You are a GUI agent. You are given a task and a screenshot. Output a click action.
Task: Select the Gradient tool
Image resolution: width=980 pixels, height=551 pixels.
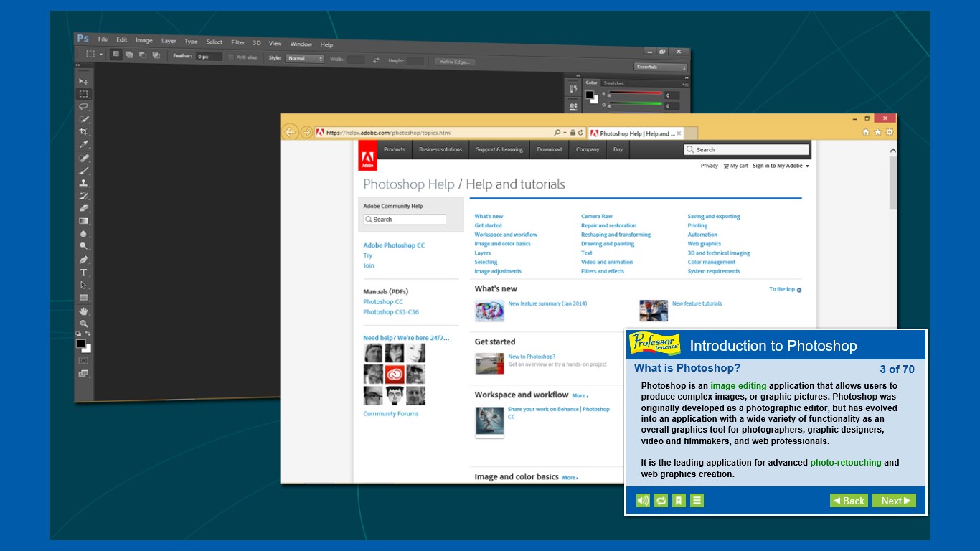coord(84,221)
